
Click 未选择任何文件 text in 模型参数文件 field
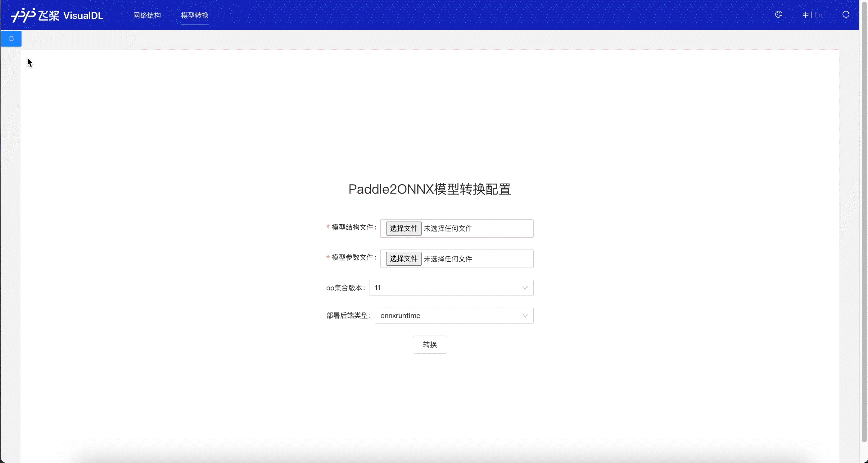click(448, 259)
